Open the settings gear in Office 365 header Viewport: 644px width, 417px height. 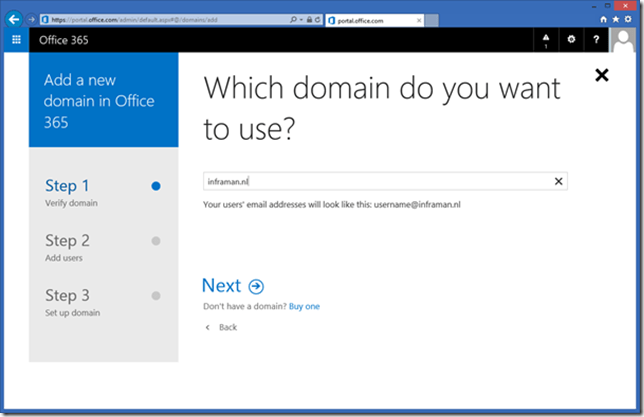[x=571, y=40]
